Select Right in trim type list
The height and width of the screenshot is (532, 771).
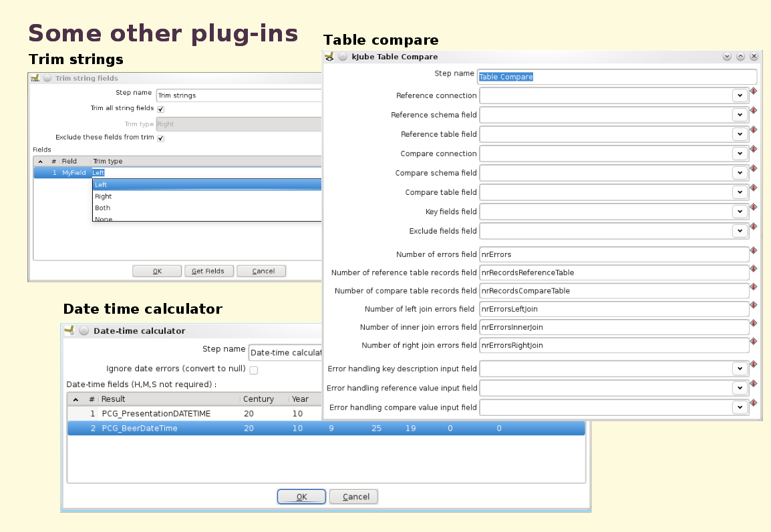click(207, 196)
